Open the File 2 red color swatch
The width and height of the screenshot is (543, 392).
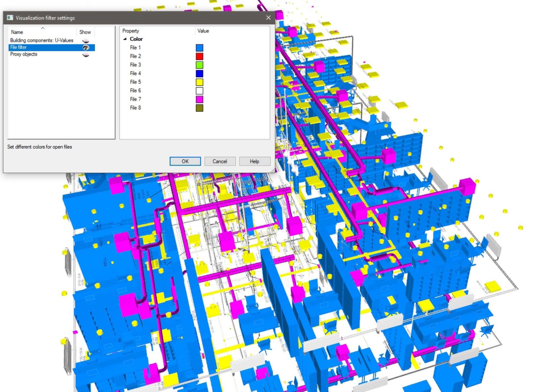200,56
